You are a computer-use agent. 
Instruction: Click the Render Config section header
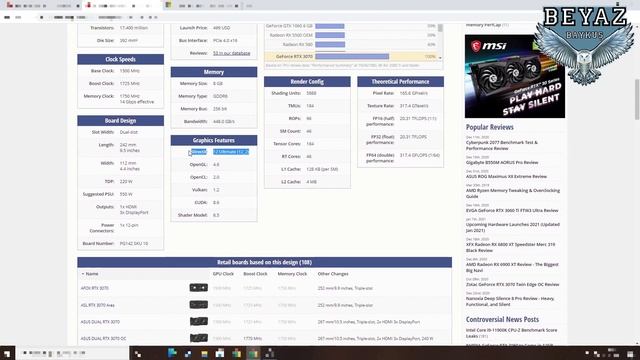(x=307, y=82)
